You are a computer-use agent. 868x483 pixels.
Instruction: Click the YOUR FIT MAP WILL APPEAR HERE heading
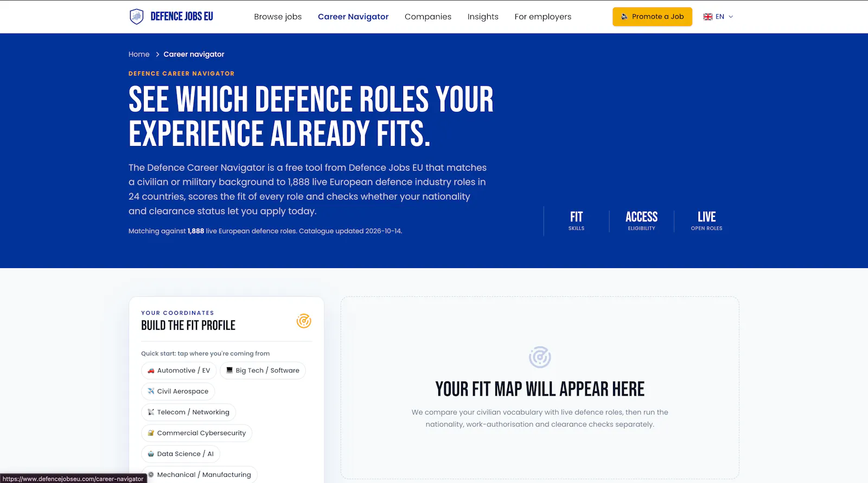click(540, 389)
